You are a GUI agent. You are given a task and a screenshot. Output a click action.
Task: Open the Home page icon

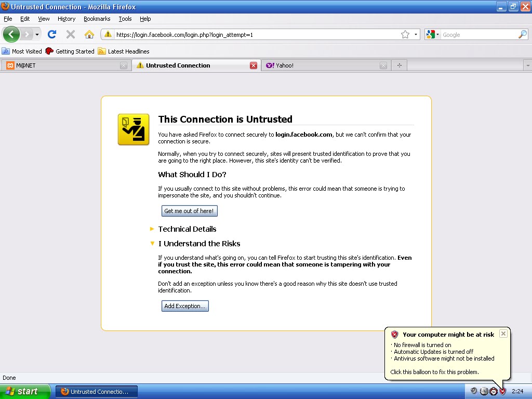pos(88,34)
